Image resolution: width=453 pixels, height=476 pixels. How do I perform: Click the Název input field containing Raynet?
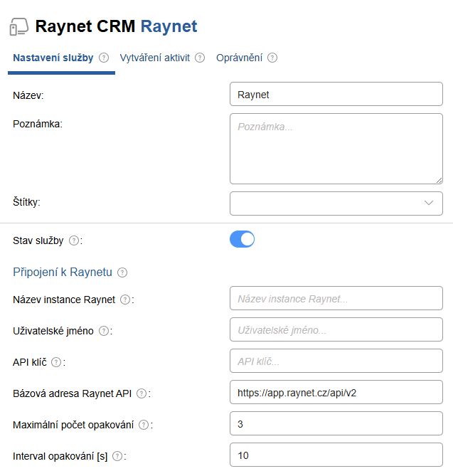tap(336, 94)
